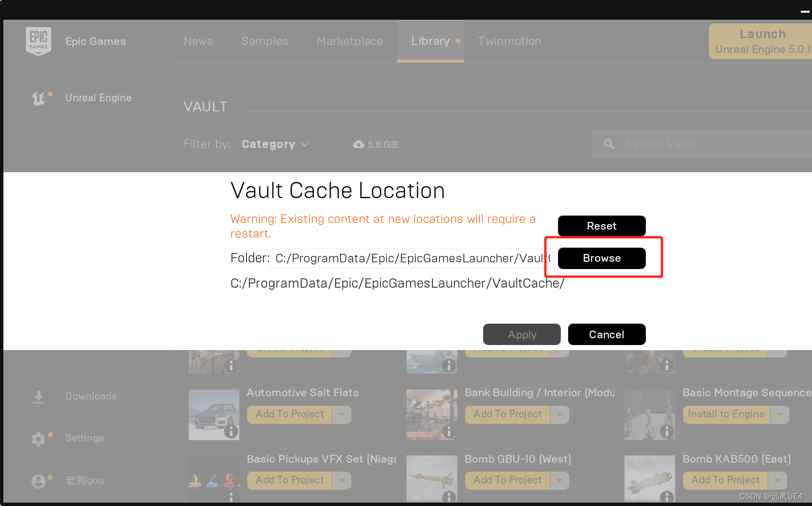Click the Bomb GBU-10 (West) title
This screenshot has height=506, width=812.
(x=518, y=459)
